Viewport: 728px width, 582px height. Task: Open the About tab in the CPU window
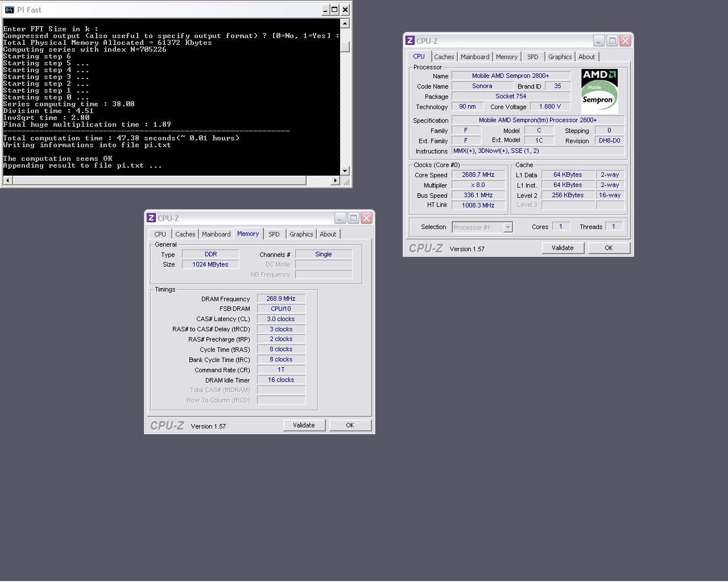pos(586,57)
